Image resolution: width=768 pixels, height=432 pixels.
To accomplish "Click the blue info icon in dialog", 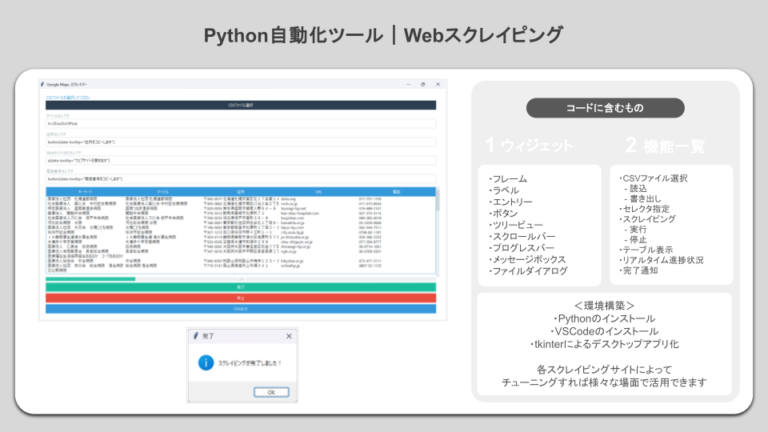I will pyautogui.click(x=205, y=363).
